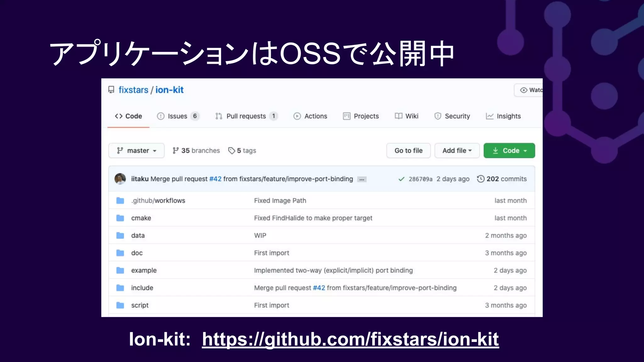Expand the master branch dropdown
The width and height of the screenshot is (644, 362).
136,151
